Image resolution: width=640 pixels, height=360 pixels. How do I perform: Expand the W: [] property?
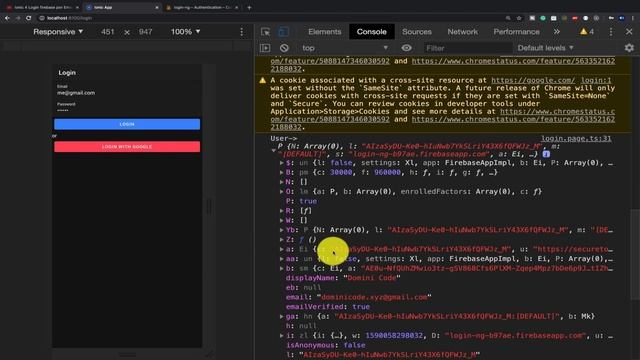[x=282, y=220]
